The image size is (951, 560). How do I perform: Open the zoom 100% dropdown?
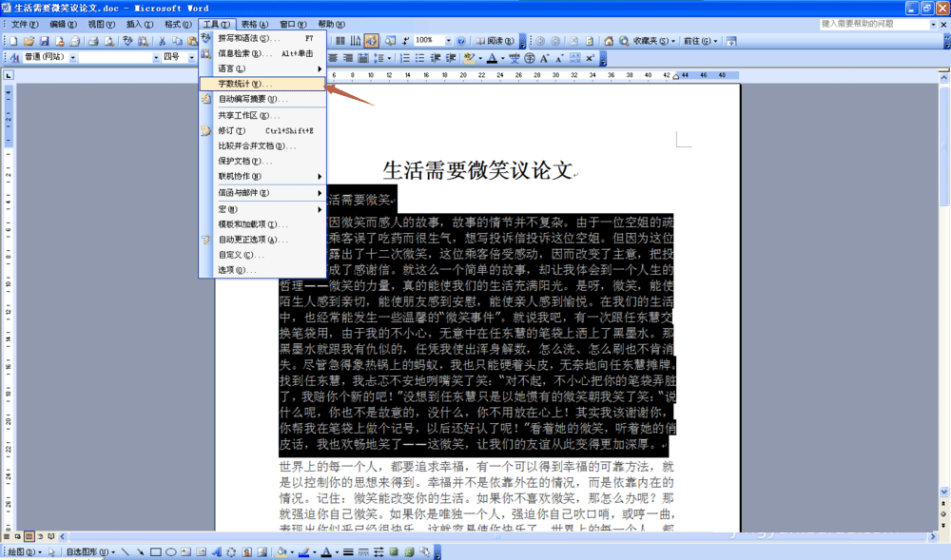click(x=449, y=41)
